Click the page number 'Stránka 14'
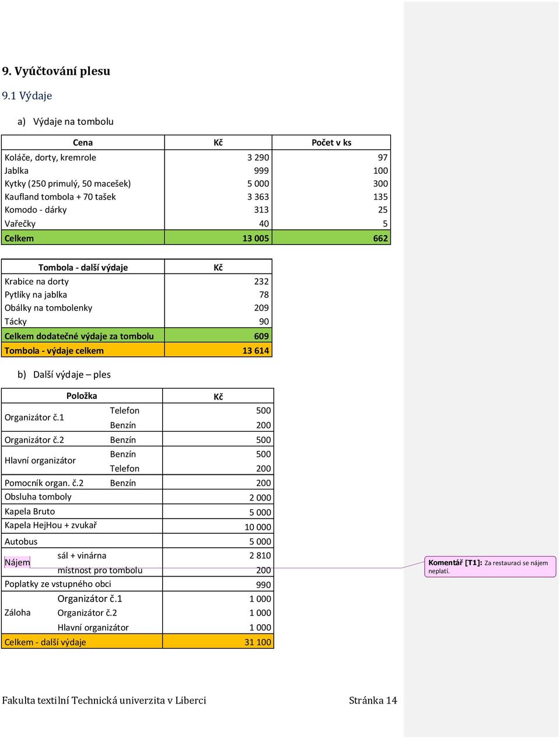Image resolution: width=560 pixels, height=738 pixels. tap(373, 701)
